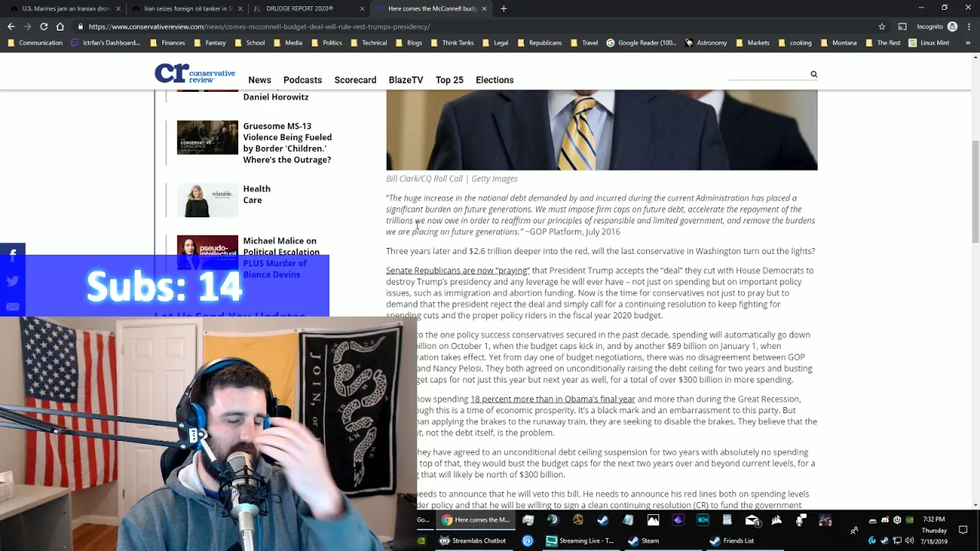980x551 pixels.
Task: Share the article on Facebook
Action: pyautogui.click(x=13, y=254)
